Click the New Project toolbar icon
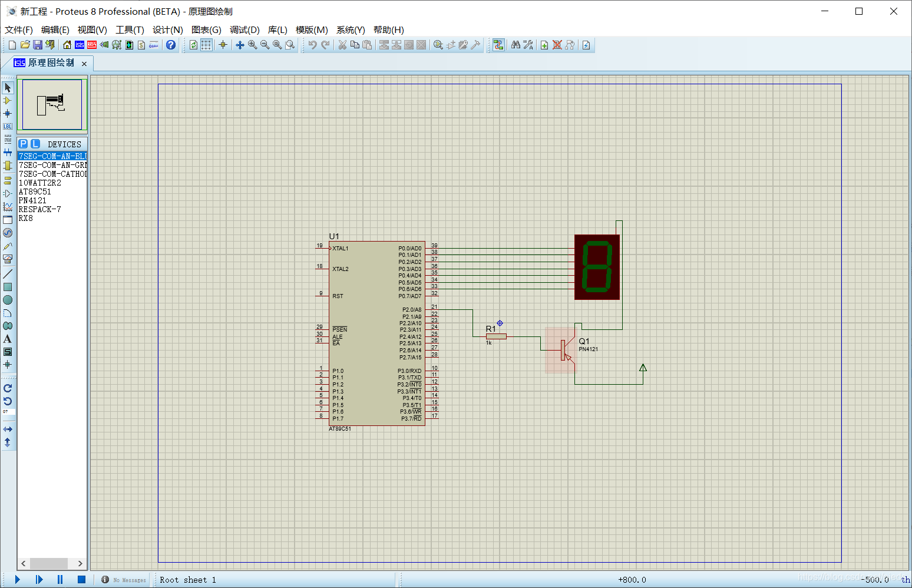Viewport: 912px width, 588px height. (x=12, y=45)
